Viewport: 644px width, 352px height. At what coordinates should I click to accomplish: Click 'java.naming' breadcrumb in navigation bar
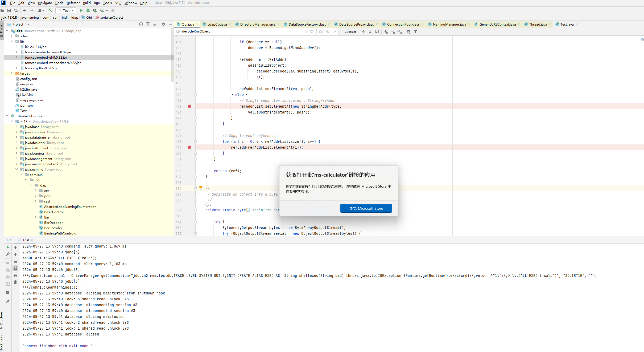30,17
